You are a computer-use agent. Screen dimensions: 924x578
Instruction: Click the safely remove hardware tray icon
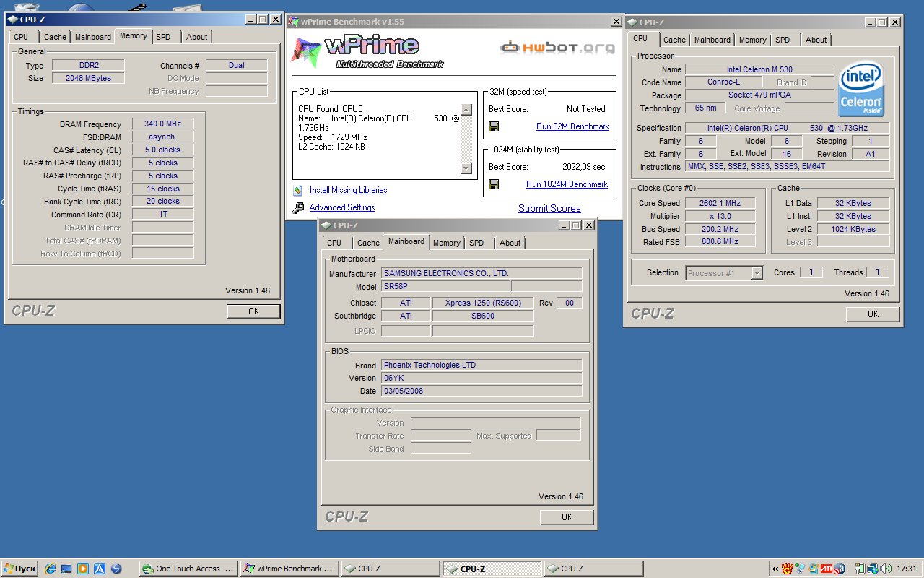(x=860, y=569)
